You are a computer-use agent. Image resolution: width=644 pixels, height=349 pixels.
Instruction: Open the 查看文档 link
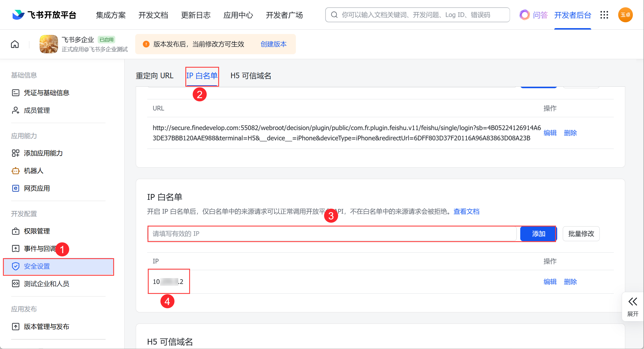[466, 212]
